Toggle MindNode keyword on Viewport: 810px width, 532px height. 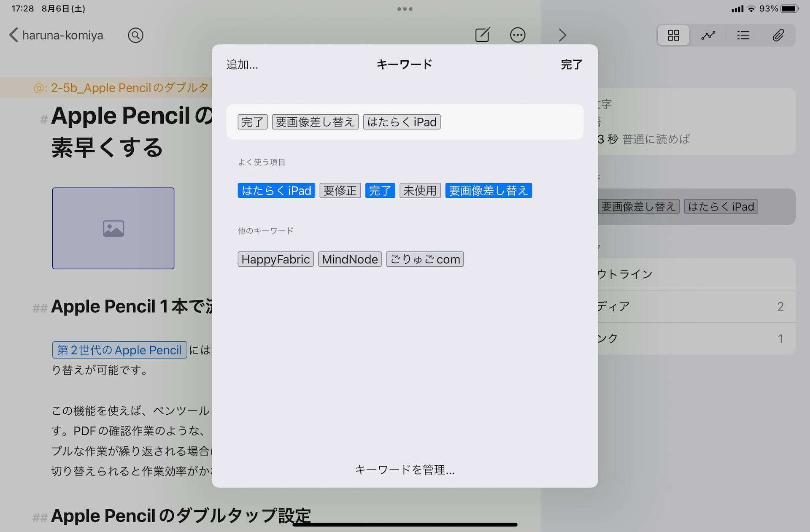click(350, 259)
